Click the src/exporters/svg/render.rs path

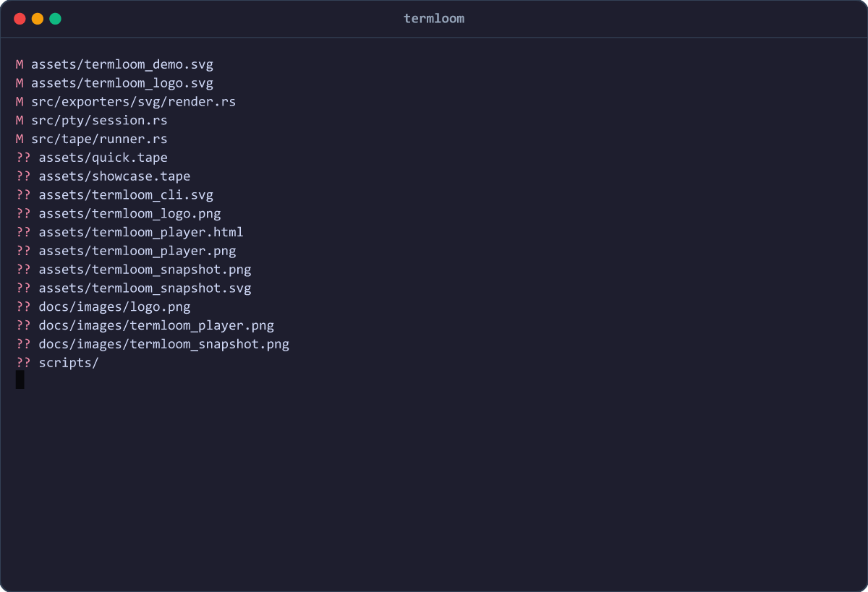click(x=133, y=102)
